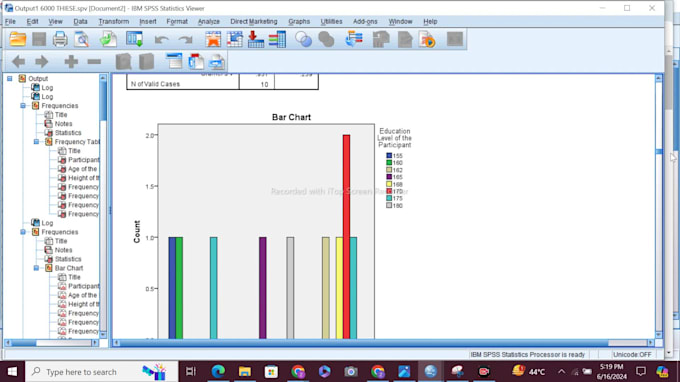This screenshot has width=680, height=382.
Task: Select Participant item under Bar Chart
Action: pos(83,286)
